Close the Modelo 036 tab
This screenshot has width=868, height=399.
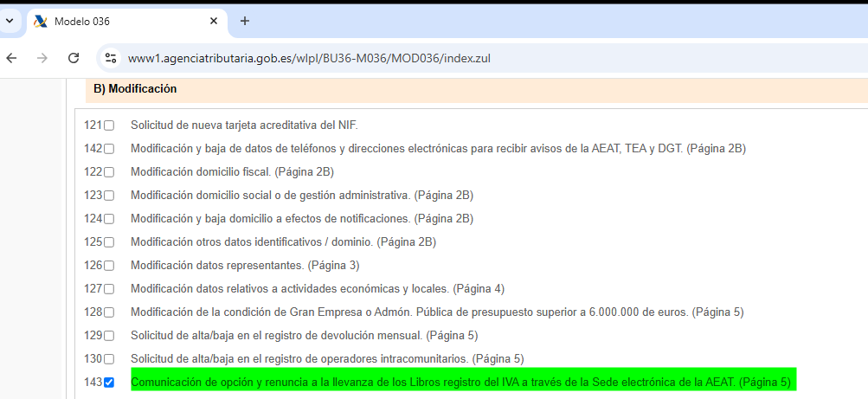(x=213, y=21)
